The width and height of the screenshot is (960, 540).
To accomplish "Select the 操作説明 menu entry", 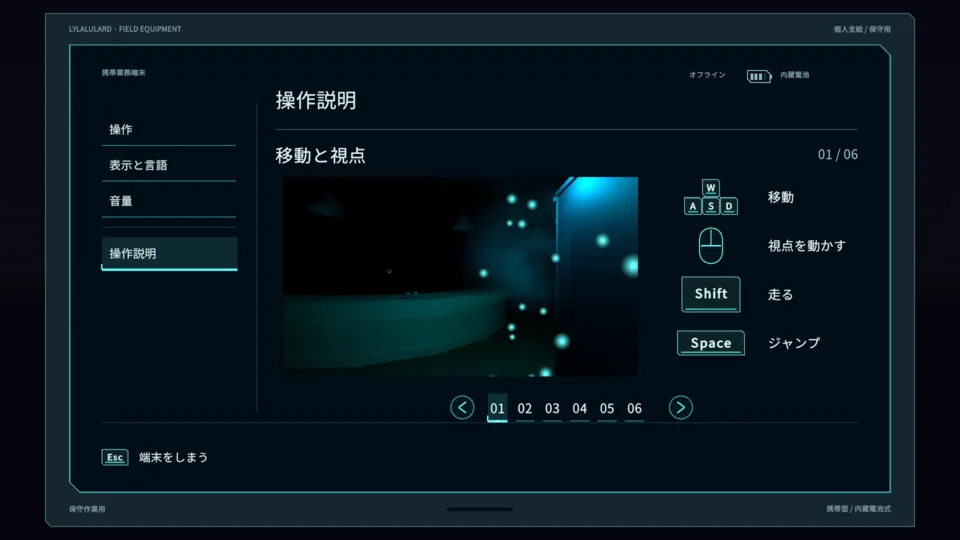I will click(x=169, y=253).
